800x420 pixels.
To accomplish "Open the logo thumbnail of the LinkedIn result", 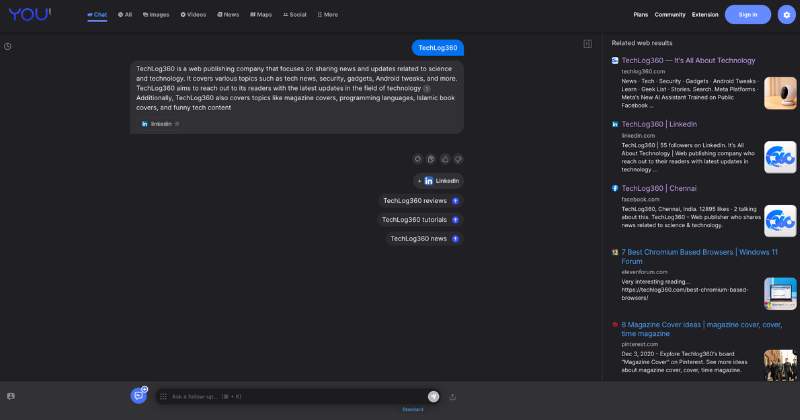I will pyautogui.click(x=780, y=157).
